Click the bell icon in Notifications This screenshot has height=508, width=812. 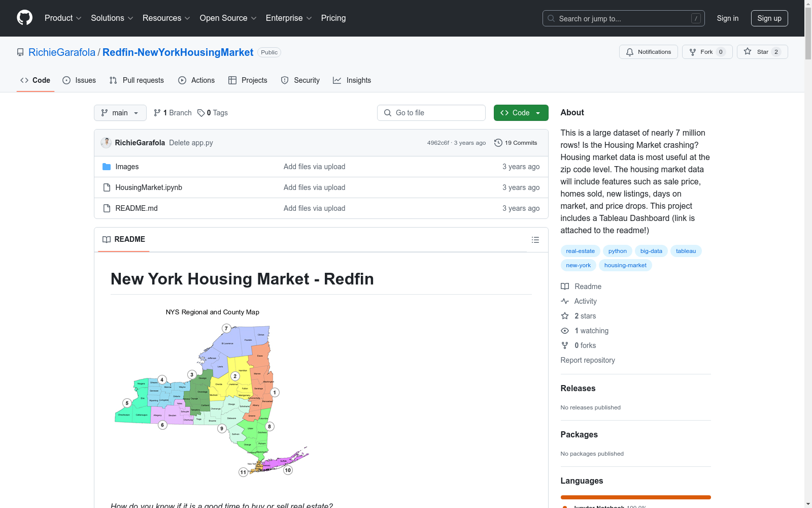pos(630,52)
